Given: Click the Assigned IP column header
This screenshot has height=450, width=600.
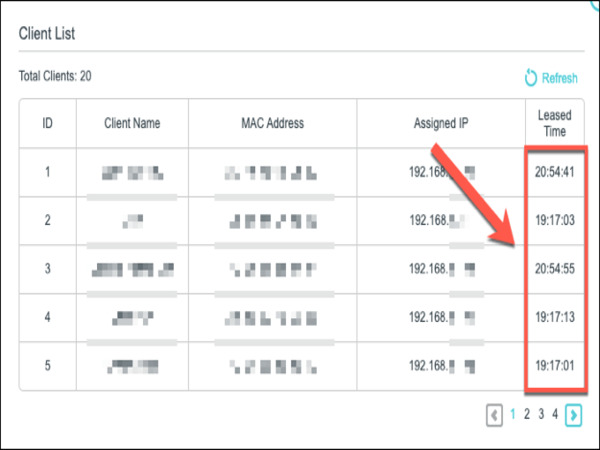Looking at the screenshot, I should (x=441, y=124).
